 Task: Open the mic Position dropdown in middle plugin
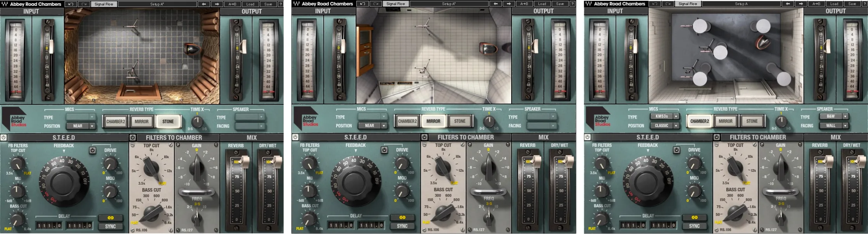coord(372,126)
